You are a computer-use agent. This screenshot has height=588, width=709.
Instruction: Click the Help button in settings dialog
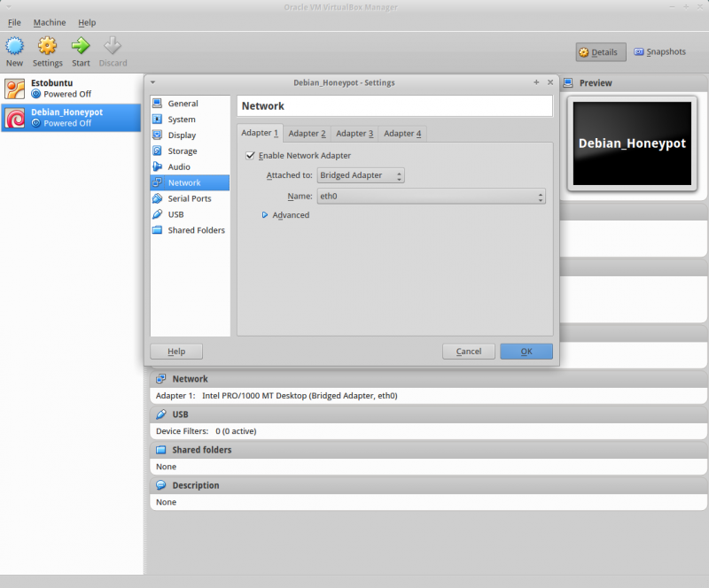(176, 352)
